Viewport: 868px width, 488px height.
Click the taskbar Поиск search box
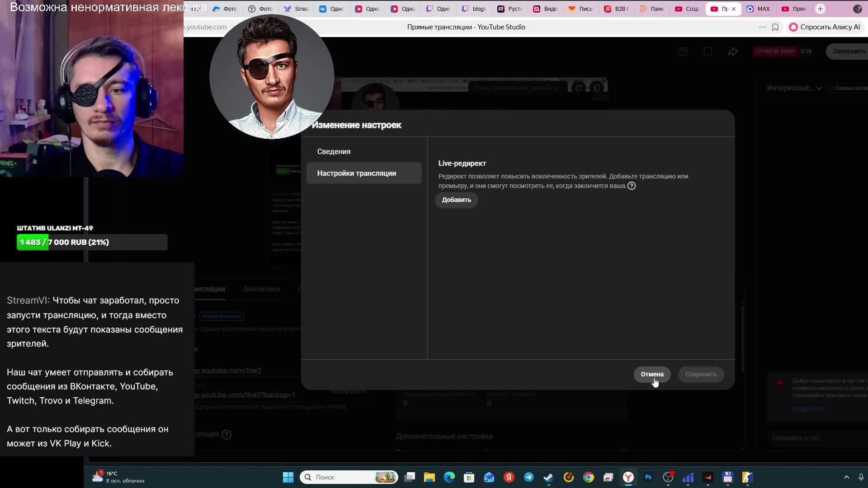[349, 477]
